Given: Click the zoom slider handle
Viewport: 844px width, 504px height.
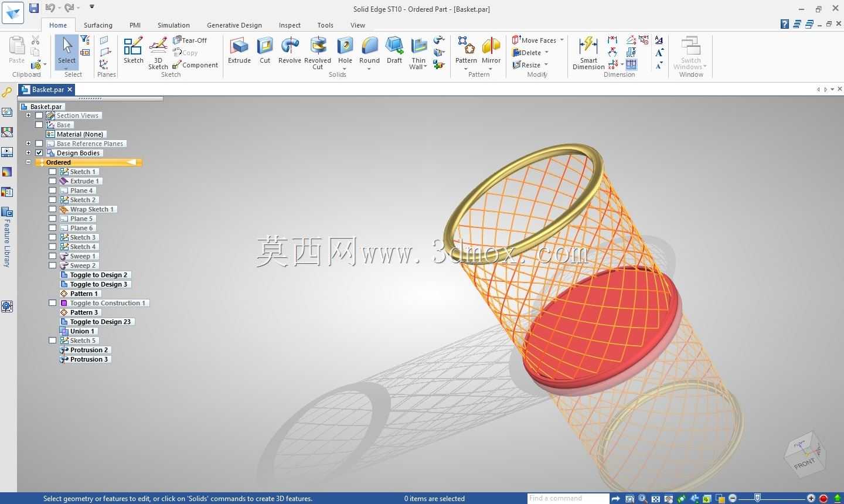Looking at the screenshot, I should pyautogui.click(x=757, y=498).
